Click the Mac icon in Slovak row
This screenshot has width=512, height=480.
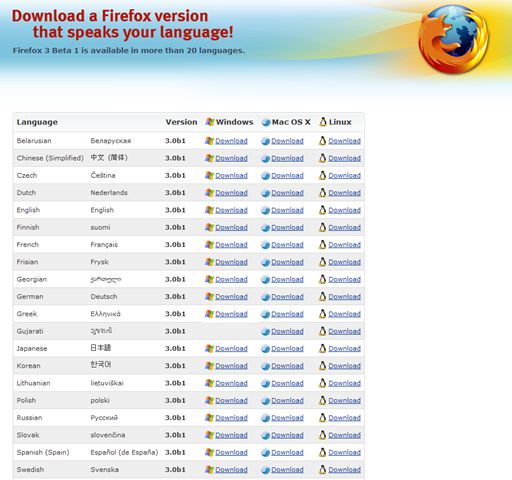pos(265,436)
